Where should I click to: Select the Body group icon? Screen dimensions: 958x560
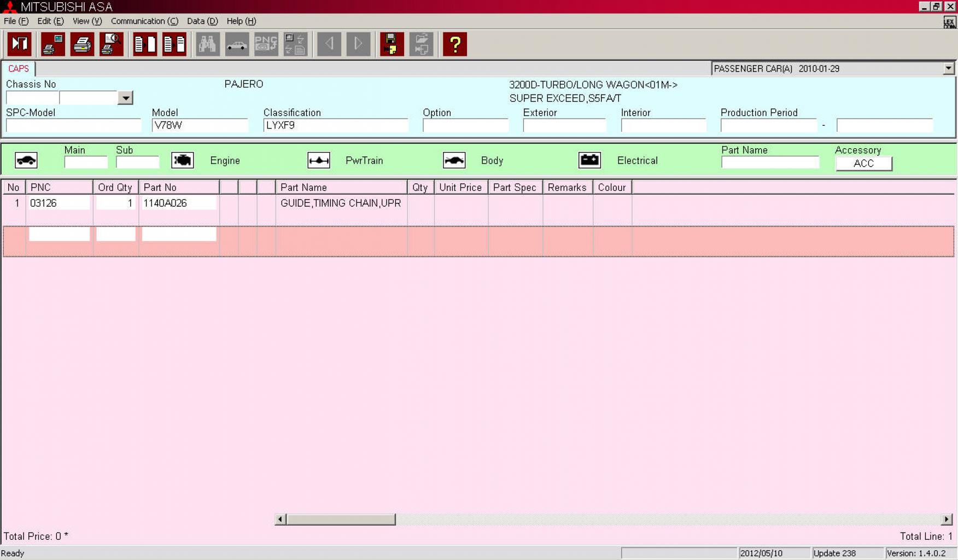(454, 160)
